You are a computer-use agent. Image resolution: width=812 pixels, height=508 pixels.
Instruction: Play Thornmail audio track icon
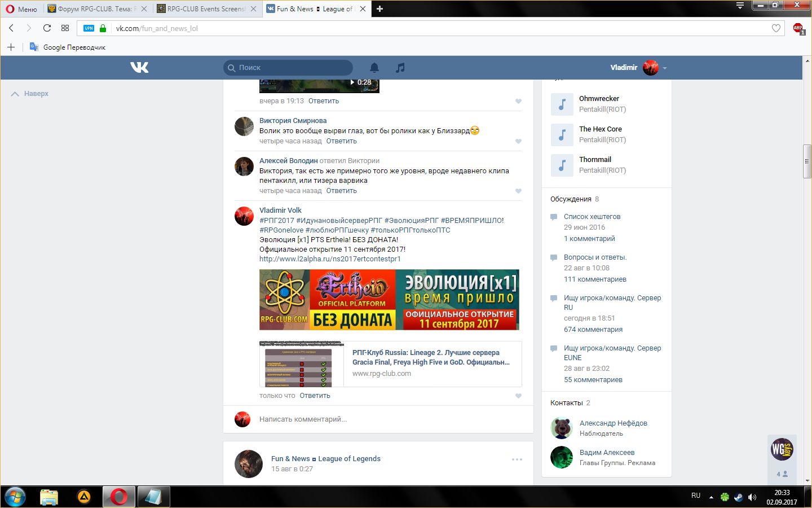point(562,165)
